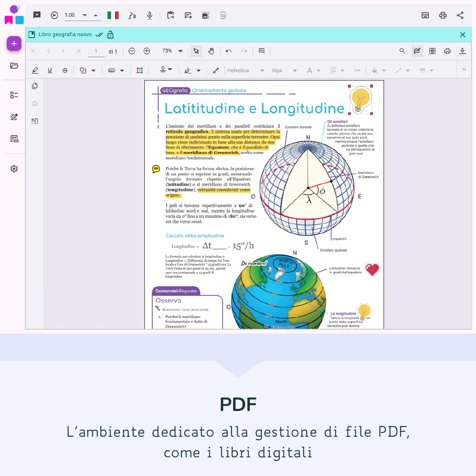Click the play button in top toolbar

tap(55, 15)
